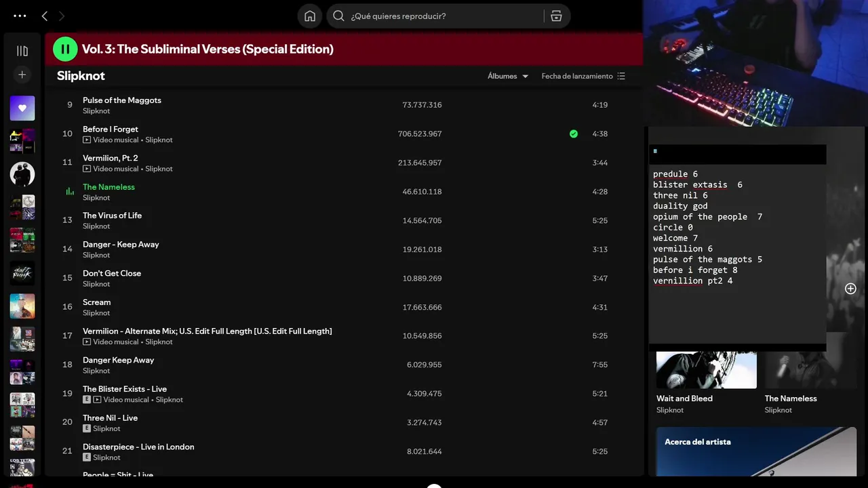
Task: Go forward with the right arrow
Action: [x=62, y=16]
